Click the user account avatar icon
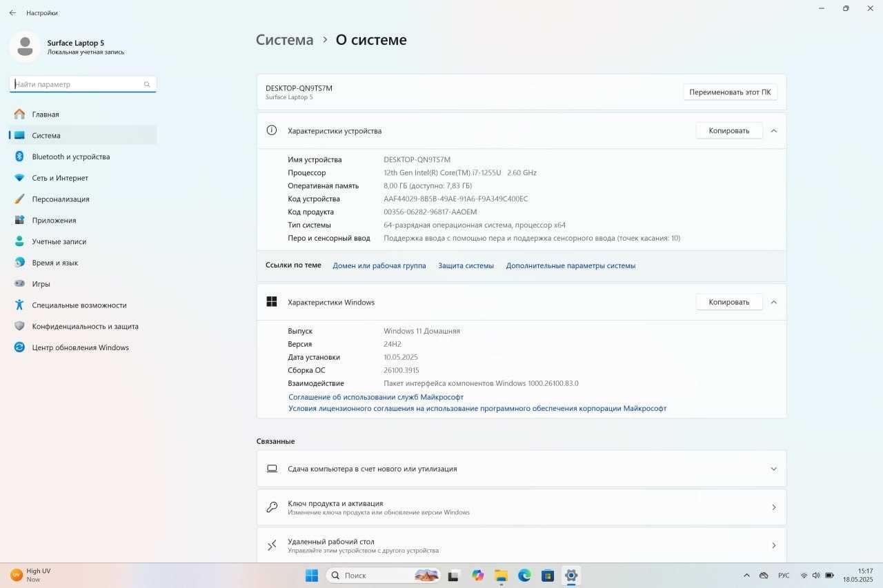The image size is (883, 588). [26, 47]
